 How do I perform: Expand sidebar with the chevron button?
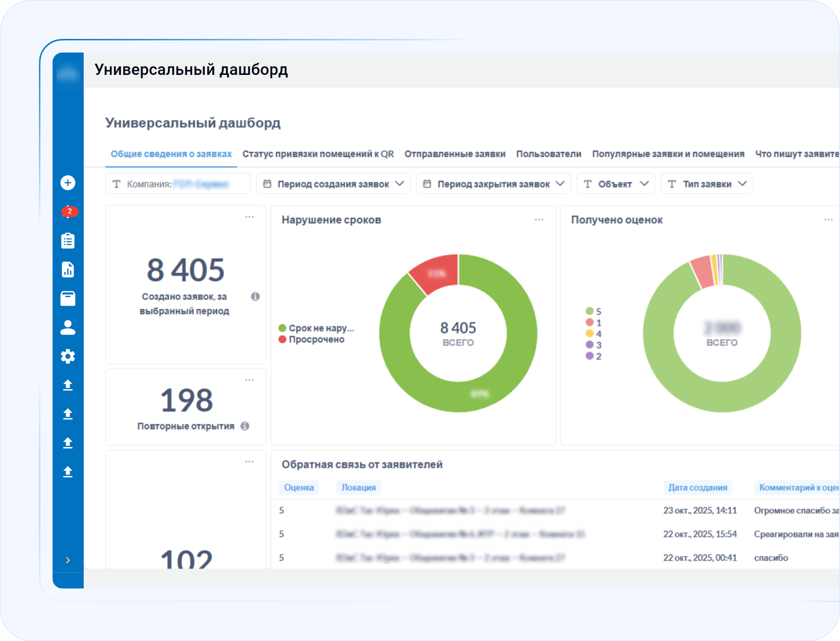68,560
